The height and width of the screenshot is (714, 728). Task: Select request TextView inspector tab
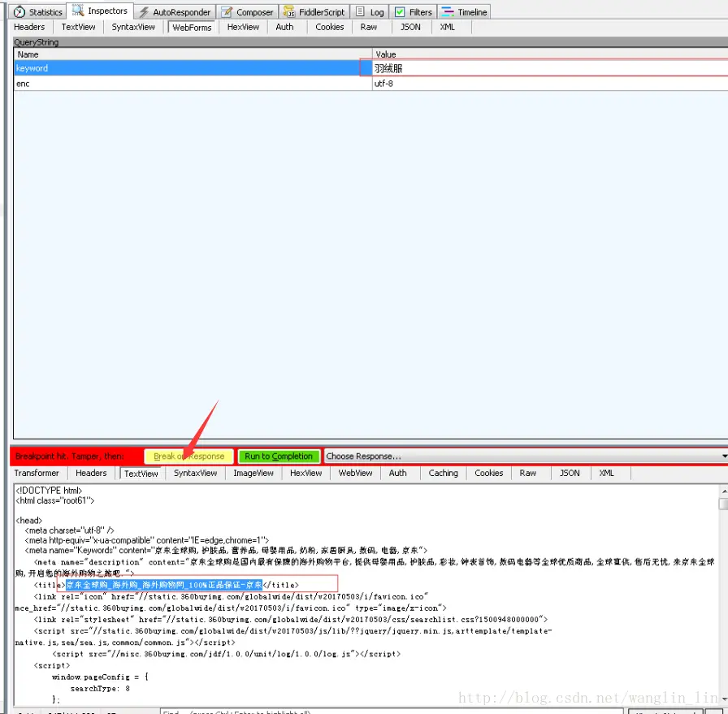pos(78,27)
